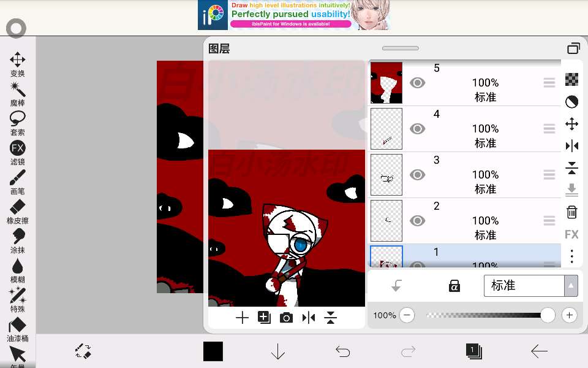Select the Lasso (套索) tool

(x=17, y=123)
